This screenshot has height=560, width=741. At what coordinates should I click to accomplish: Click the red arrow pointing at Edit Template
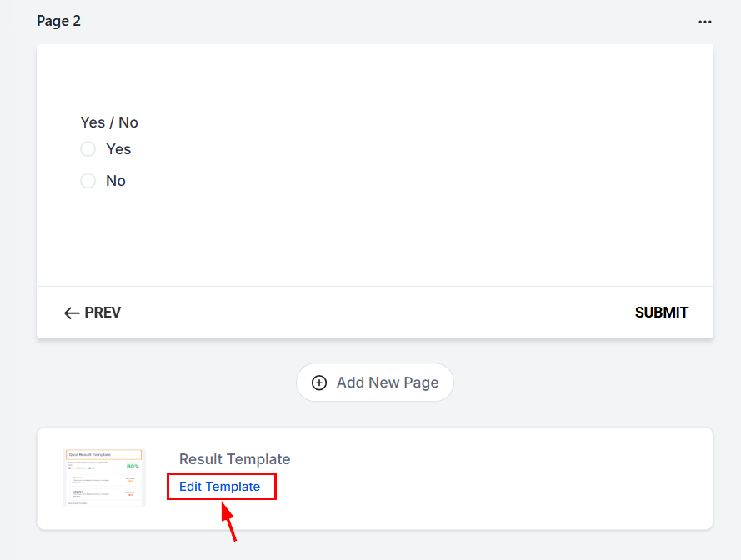click(229, 523)
